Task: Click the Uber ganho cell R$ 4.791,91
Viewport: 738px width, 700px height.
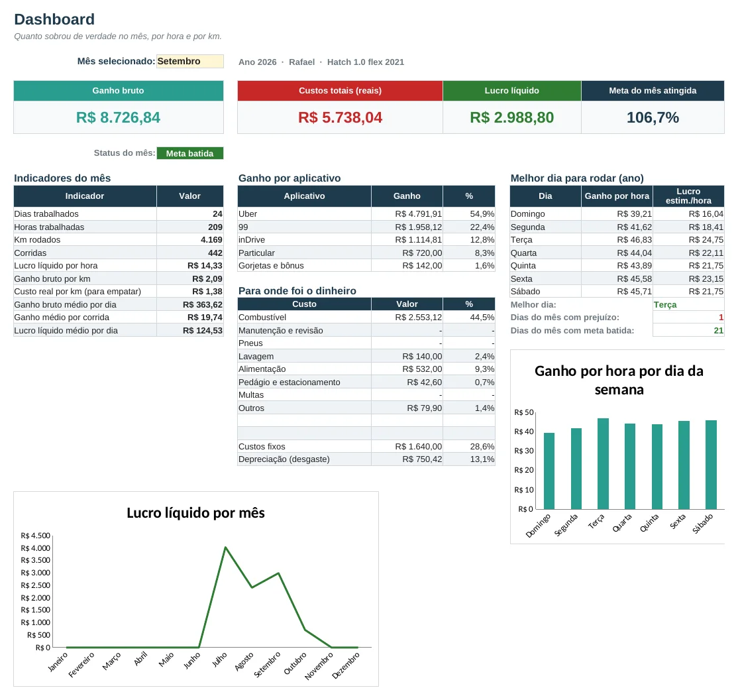Action: (407, 214)
